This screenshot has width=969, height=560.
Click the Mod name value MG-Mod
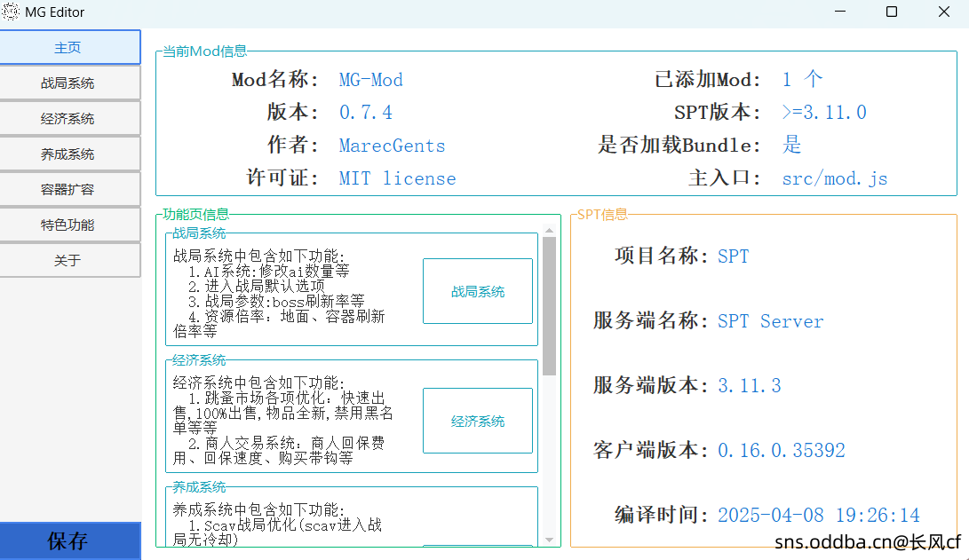coord(370,80)
